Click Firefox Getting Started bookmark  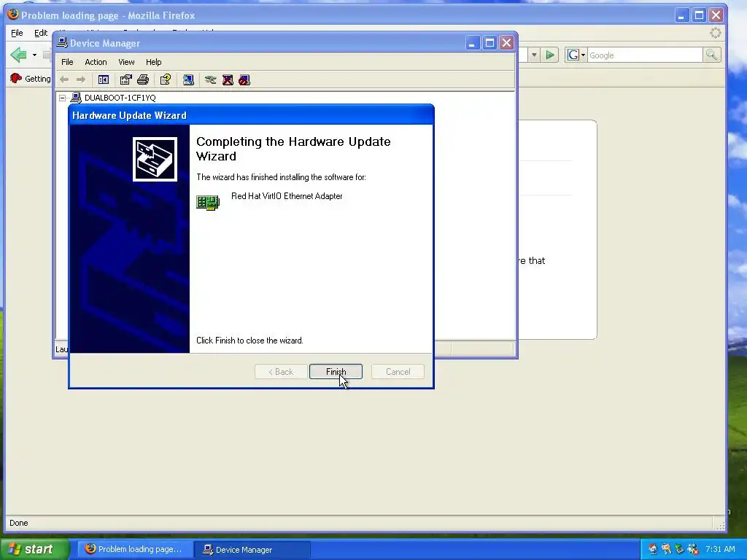pyautogui.click(x=31, y=79)
